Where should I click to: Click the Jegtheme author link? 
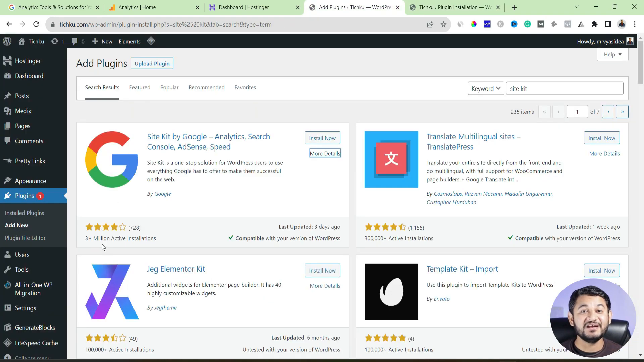165,307
